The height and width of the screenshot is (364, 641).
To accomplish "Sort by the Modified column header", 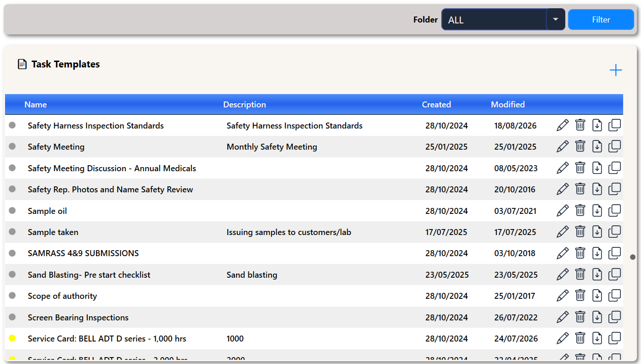I will [x=507, y=104].
